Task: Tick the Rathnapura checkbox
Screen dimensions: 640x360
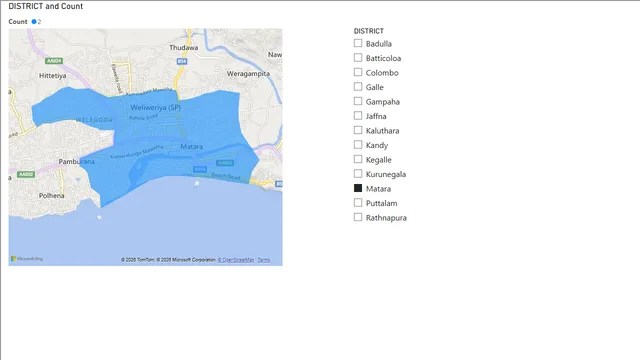Action: point(358,217)
